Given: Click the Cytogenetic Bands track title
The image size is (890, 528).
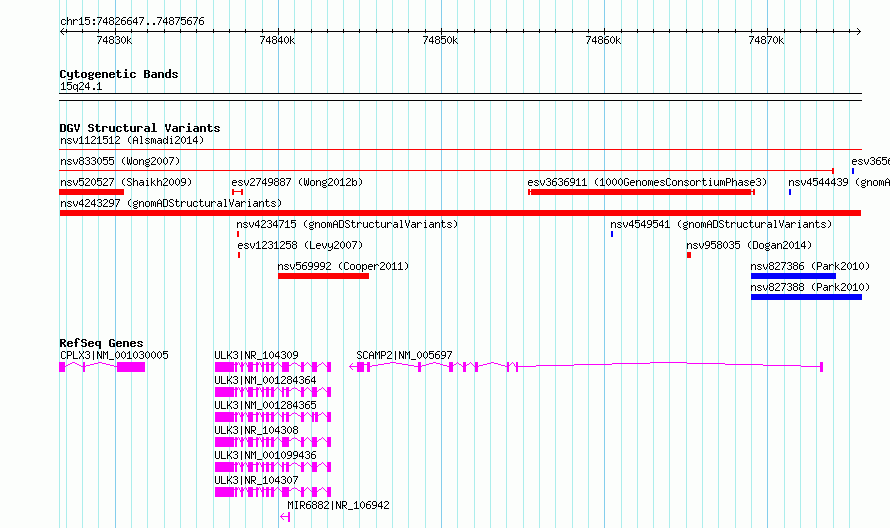Looking at the screenshot, I should click(119, 74).
